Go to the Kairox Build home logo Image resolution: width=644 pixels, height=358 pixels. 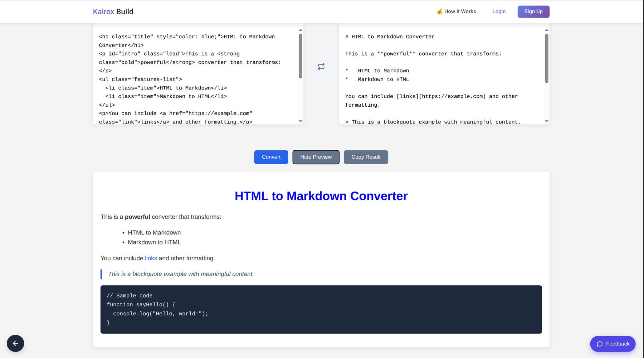113,11
